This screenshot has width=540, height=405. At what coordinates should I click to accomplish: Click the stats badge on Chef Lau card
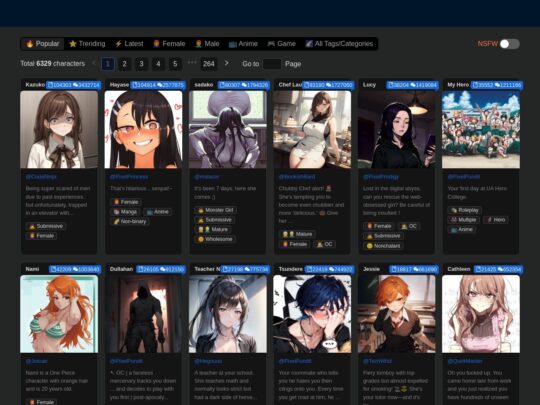click(x=328, y=85)
